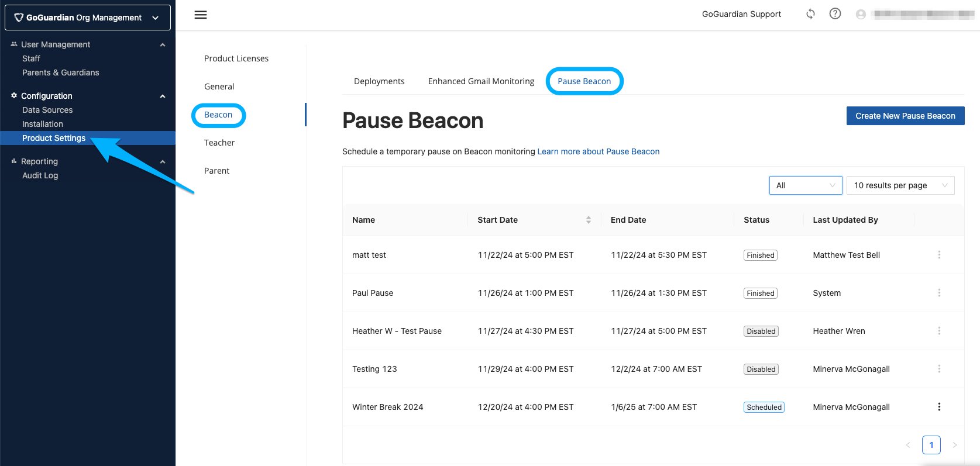Click the Reporting bar chart icon
The image size is (980, 466).
(x=14, y=161)
